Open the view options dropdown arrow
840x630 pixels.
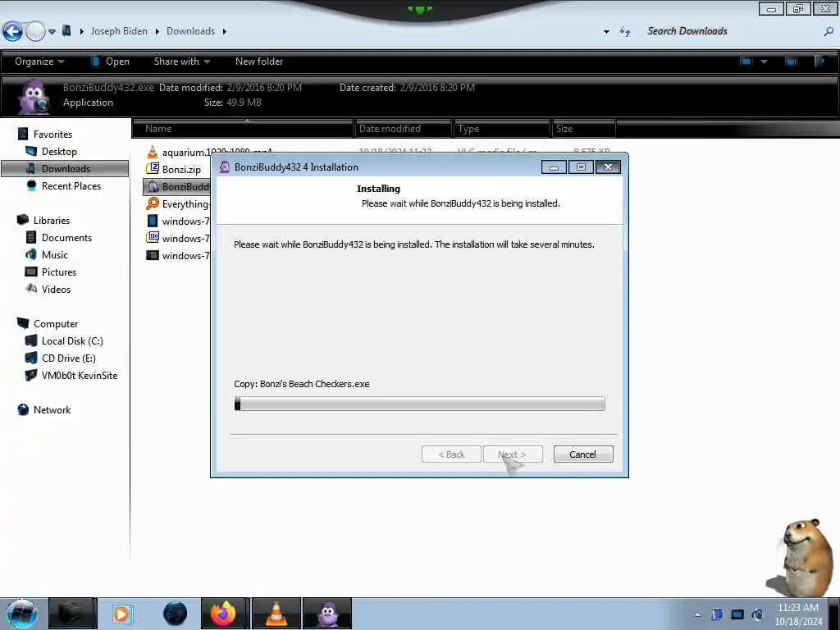(x=765, y=62)
